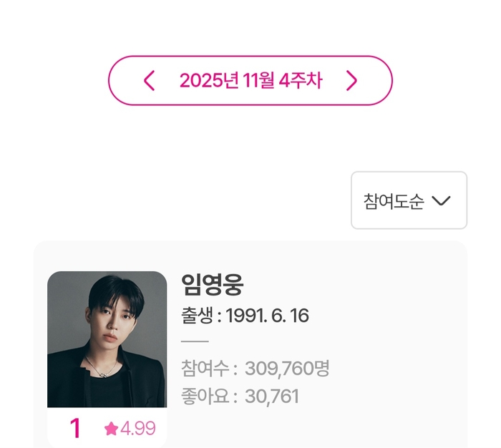Click the birth date 1991. 6. 16
Viewport: 501px width, 448px height.
268,316
